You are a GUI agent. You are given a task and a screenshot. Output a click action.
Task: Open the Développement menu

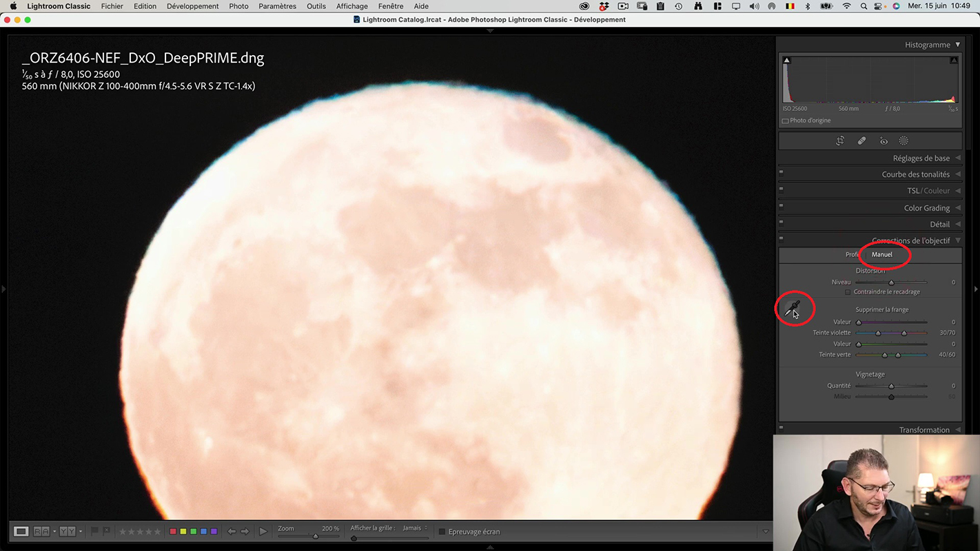tap(192, 6)
